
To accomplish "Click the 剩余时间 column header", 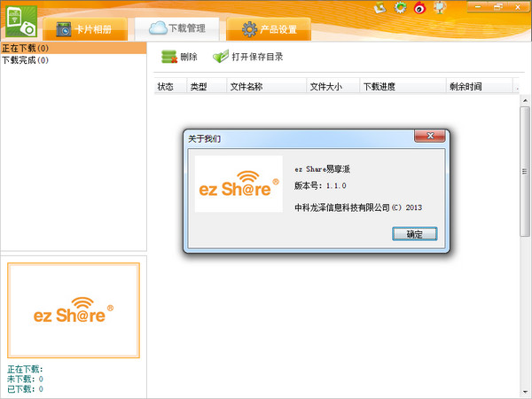I will point(479,87).
